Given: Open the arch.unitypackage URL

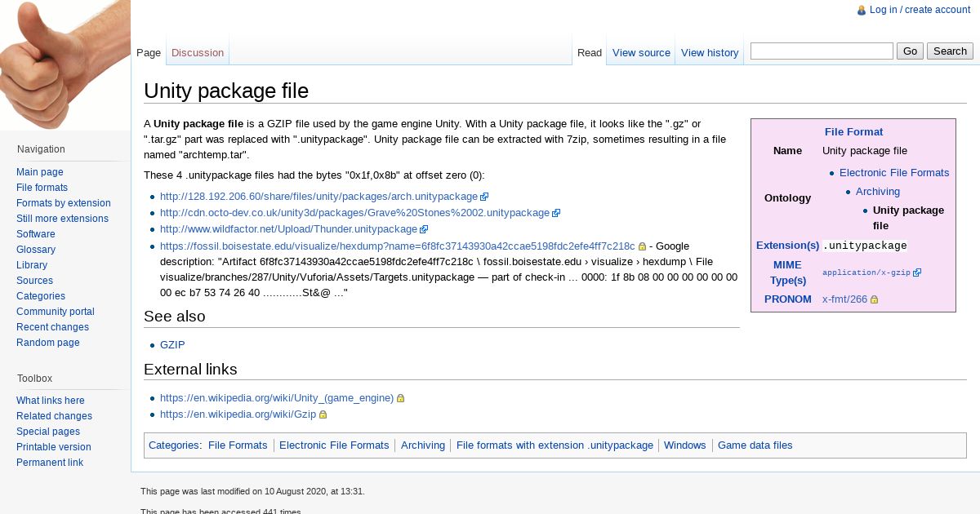Looking at the screenshot, I should [318, 197].
